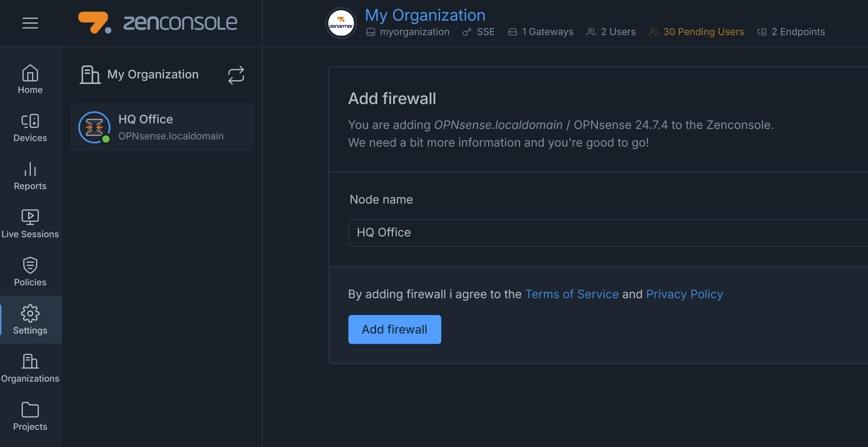The height and width of the screenshot is (447, 868).
Task: Open Live Sessions in sidebar
Action: pos(30,224)
